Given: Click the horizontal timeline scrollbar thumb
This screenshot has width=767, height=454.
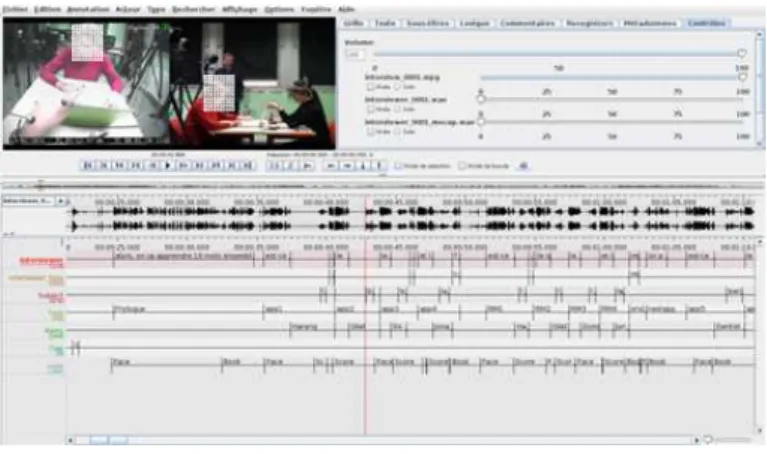Looking at the screenshot, I should pos(108,440).
